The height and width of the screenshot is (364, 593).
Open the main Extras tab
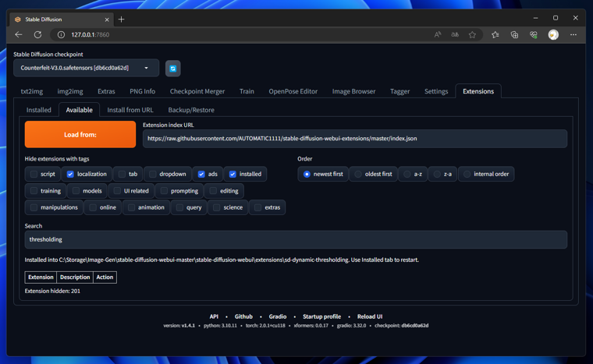(106, 91)
